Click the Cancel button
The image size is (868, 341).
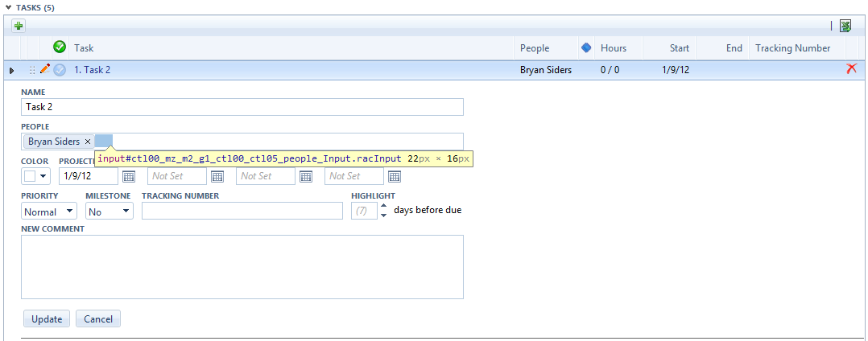pyautogui.click(x=98, y=318)
